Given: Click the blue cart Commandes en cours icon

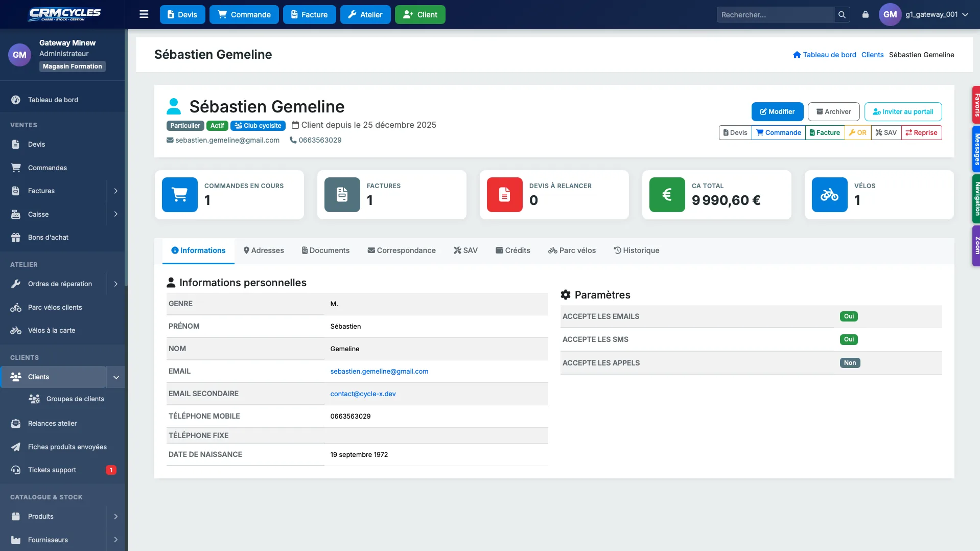Looking at the screenshot, I should coord(180,195).
